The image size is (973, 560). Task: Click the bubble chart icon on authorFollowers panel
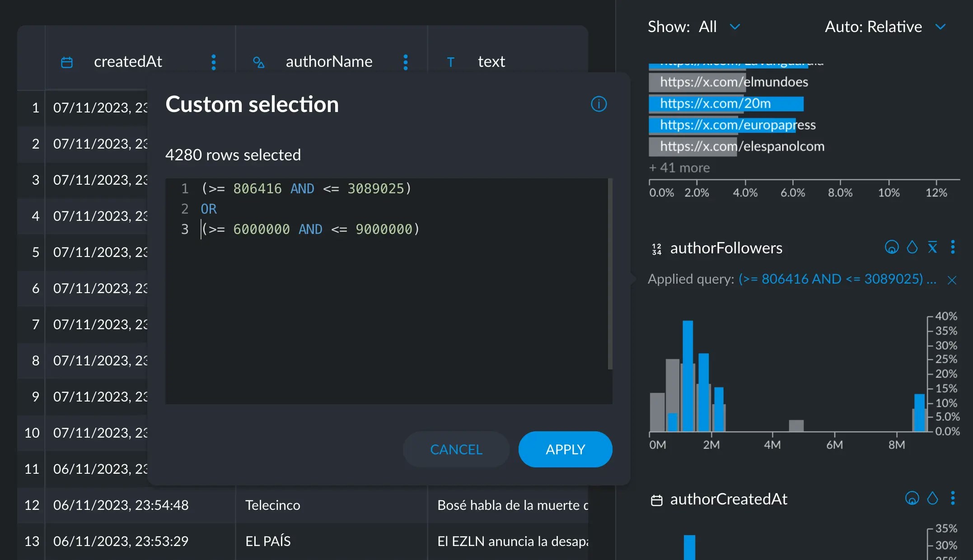pos(892,247)
